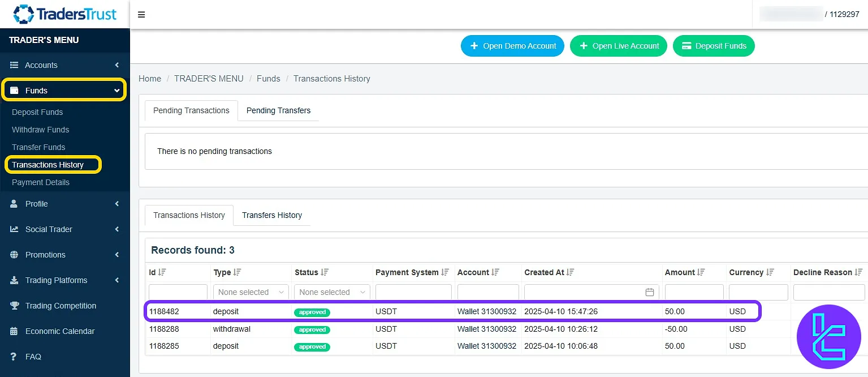Click the Amount filter input
The image size is (868, 377).
point(694,292)
